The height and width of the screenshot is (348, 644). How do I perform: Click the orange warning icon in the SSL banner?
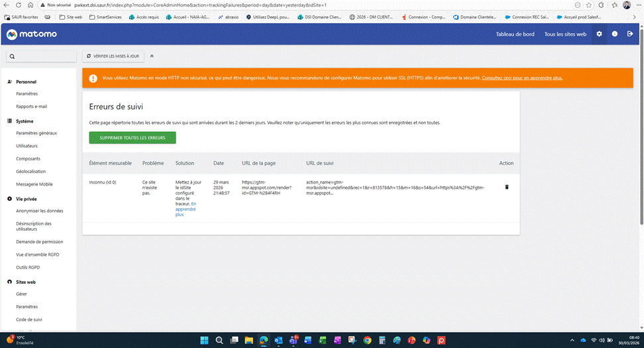click(x=93, y=78)
